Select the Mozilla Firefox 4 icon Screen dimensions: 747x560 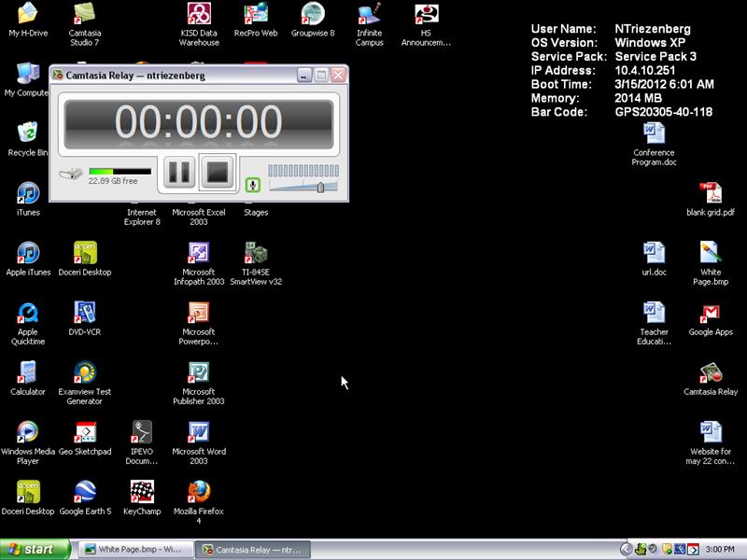199,503
